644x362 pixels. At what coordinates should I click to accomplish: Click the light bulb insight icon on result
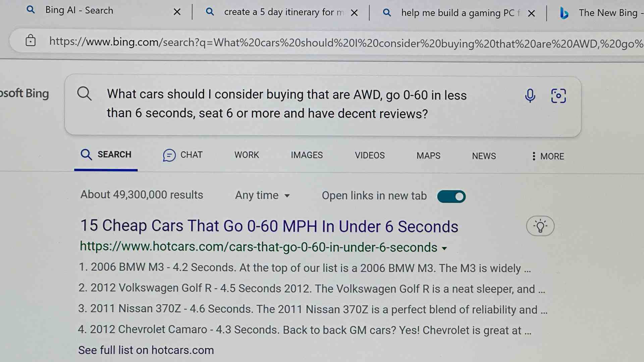pyautogui.click(x=540, y=226)
